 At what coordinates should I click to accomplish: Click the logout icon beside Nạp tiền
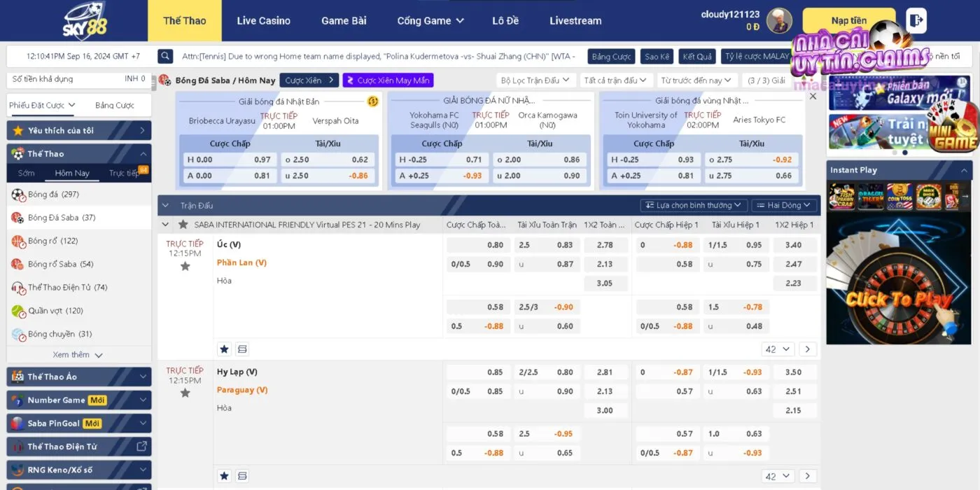pyautogui.click(x=916, y=21)
